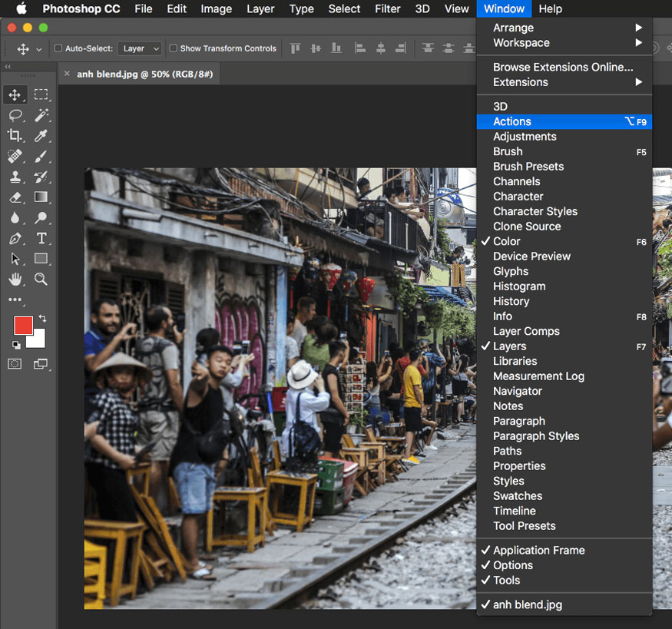672x629 pixels.
Task: Select the Eraser tool
Action: click(15, 197)
